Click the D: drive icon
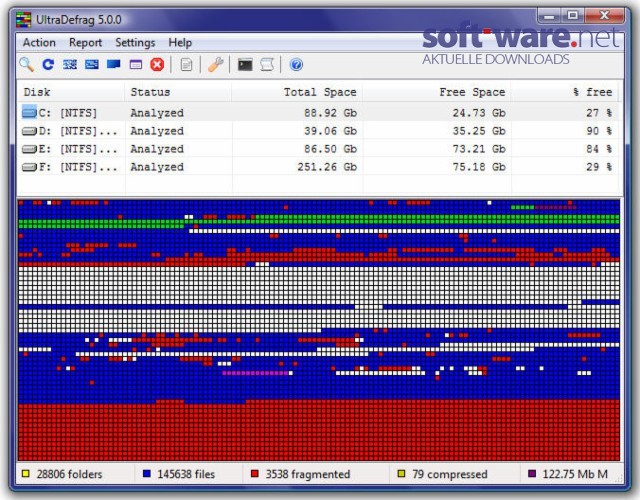 (x=29, y=131)
